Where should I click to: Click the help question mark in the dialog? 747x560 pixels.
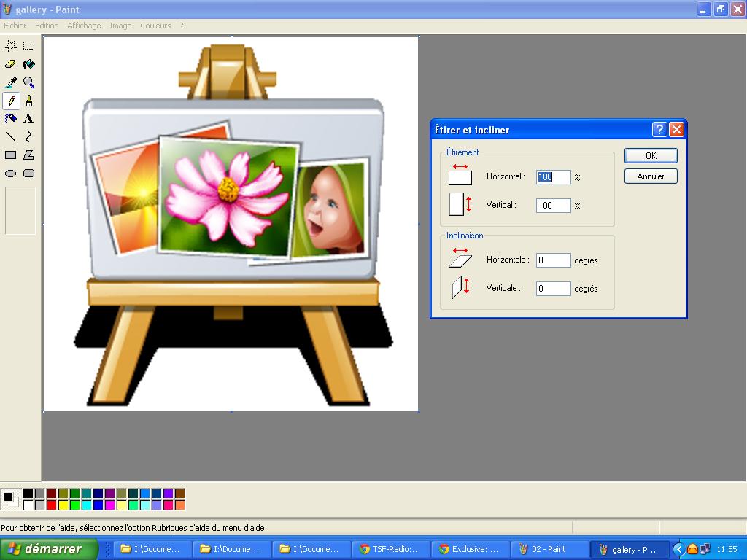(x=659, y=130)
